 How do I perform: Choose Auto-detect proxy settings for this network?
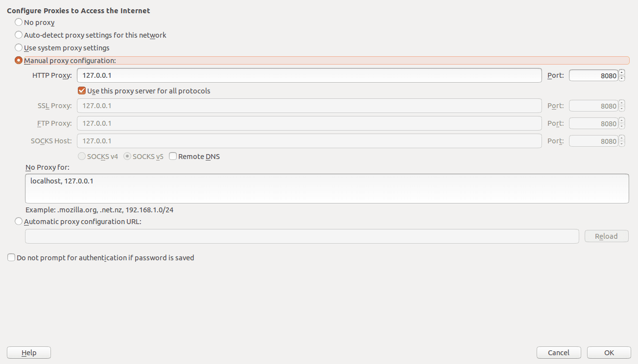click(x=18, y=35)
